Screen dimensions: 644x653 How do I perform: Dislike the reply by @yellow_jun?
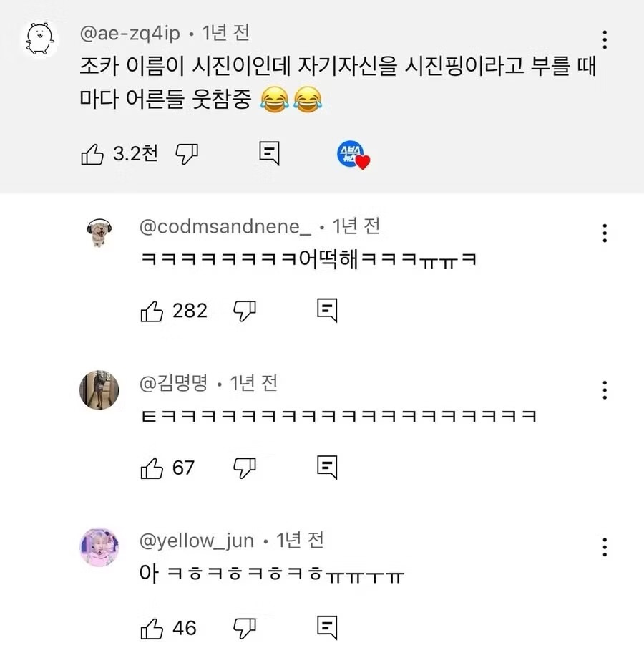(x=245, y=629)
